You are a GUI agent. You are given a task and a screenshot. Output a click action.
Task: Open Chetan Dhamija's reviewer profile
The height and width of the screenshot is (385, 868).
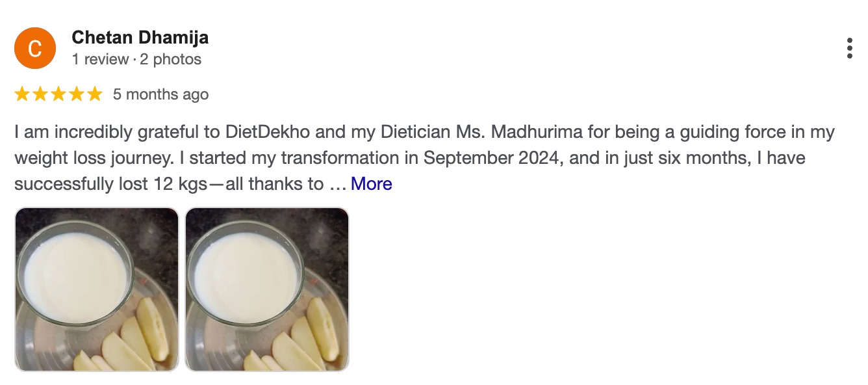pos(140,38)
